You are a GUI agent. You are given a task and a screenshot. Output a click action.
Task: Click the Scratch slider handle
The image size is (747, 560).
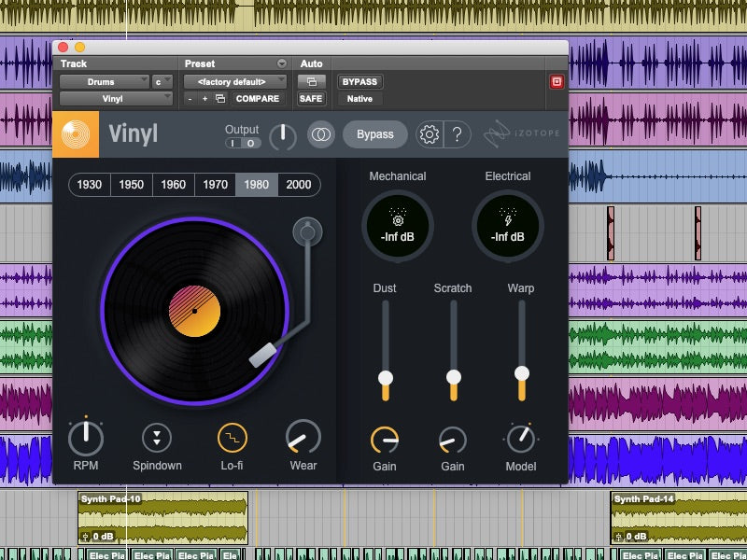pos(454,377)
